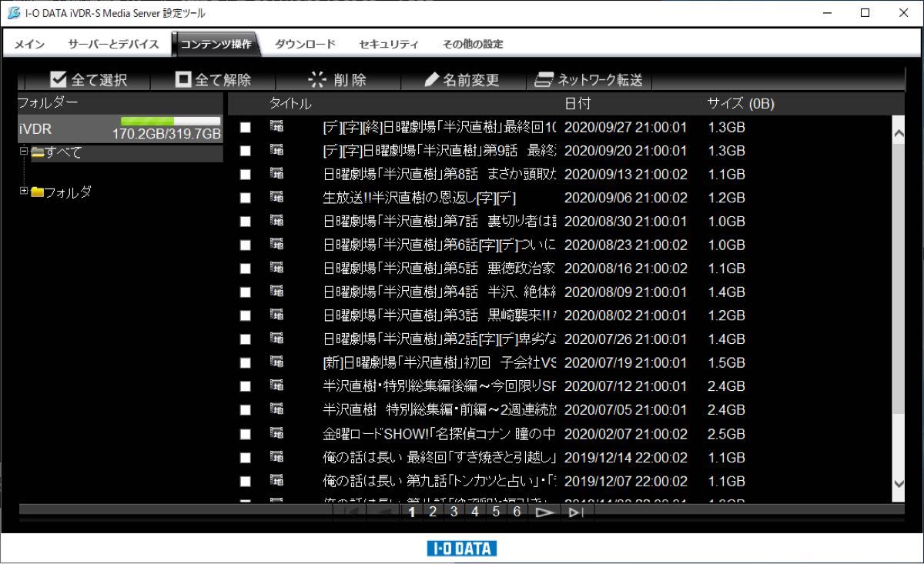Click the フォルダ folder icon
The width and height of the screenshot is (924, 564).
37,192
